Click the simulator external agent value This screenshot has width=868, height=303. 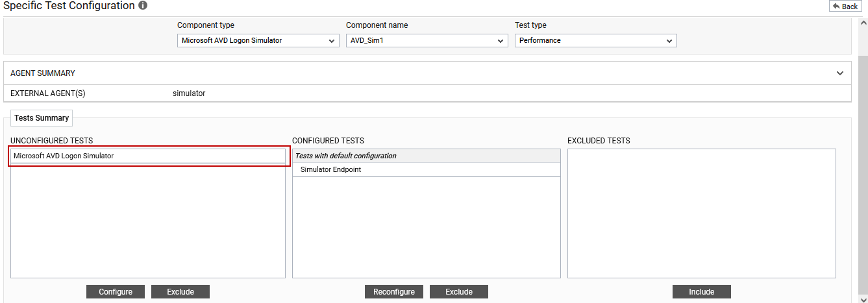(189, 93)
